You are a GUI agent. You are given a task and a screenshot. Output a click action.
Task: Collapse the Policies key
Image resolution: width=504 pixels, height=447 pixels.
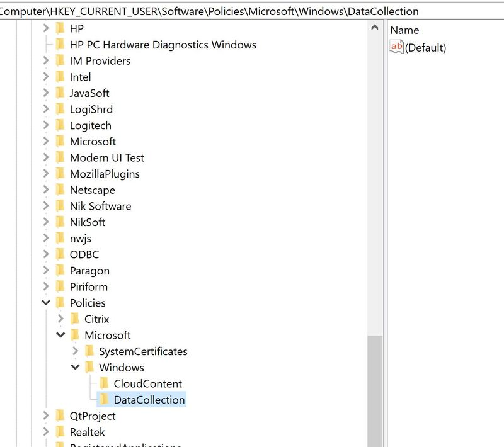46,302
